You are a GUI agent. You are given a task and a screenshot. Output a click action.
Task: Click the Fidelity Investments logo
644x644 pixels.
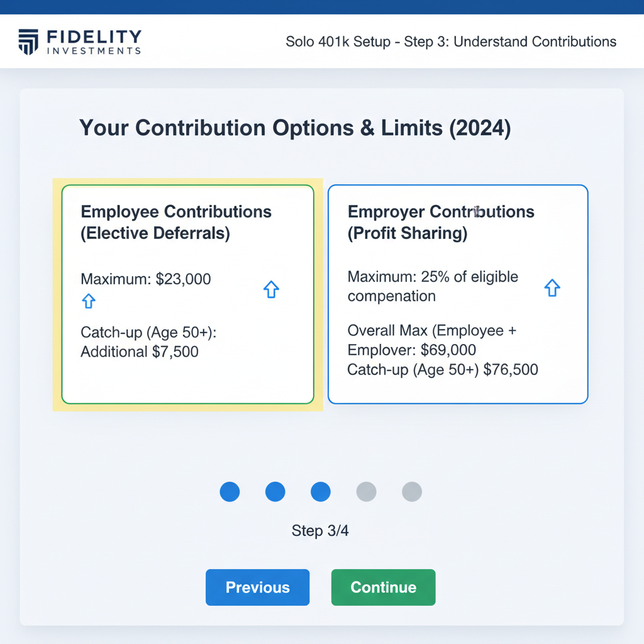(x=80, y=41)
